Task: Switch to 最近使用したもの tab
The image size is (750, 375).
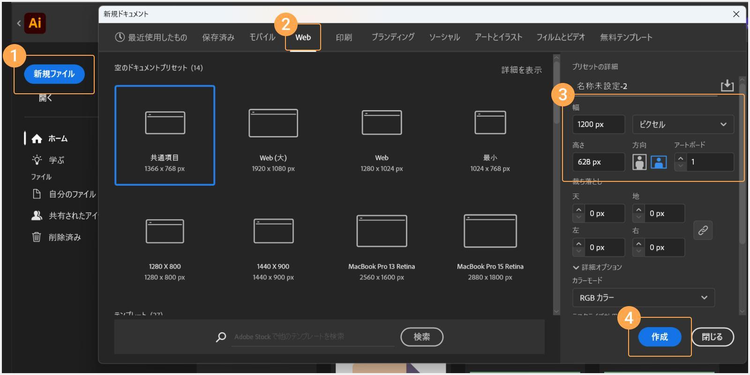Action: coord(151,37)
